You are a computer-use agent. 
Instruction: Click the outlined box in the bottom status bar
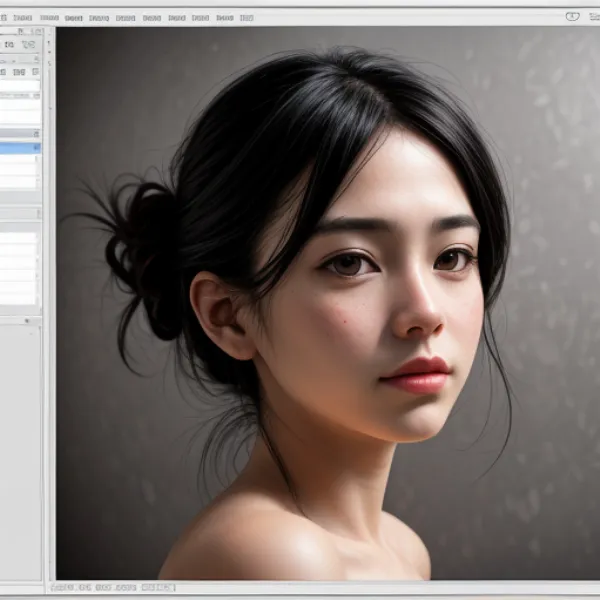tap(158, 587)
